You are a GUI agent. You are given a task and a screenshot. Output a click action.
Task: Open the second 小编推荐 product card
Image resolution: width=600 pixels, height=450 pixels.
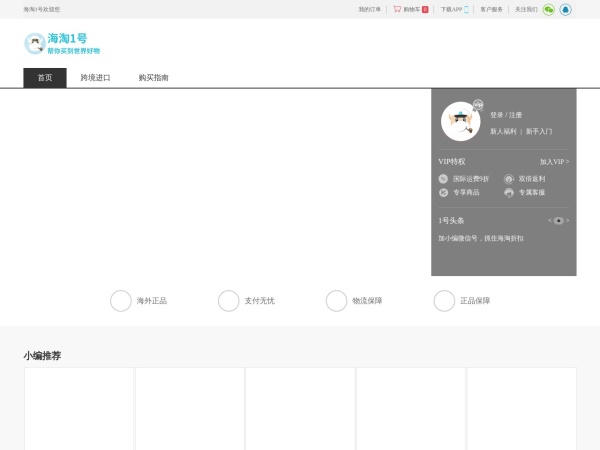pyautogui.click(x=190, y=409)
